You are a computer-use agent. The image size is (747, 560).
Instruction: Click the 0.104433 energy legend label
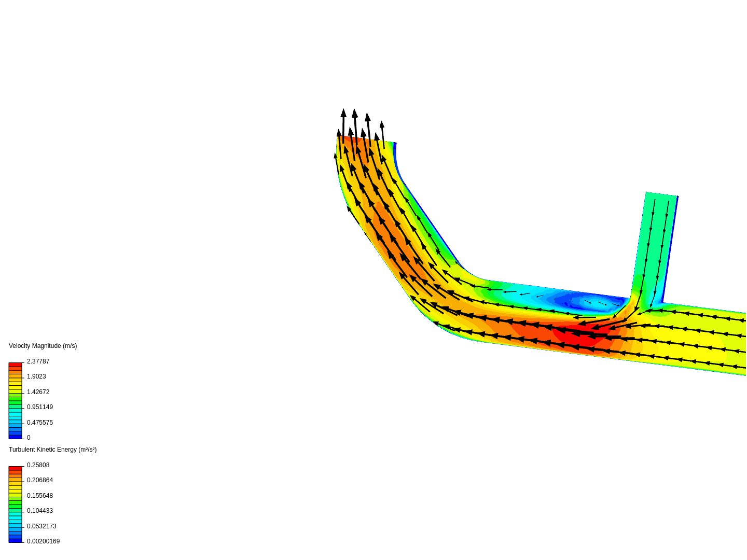40,511
